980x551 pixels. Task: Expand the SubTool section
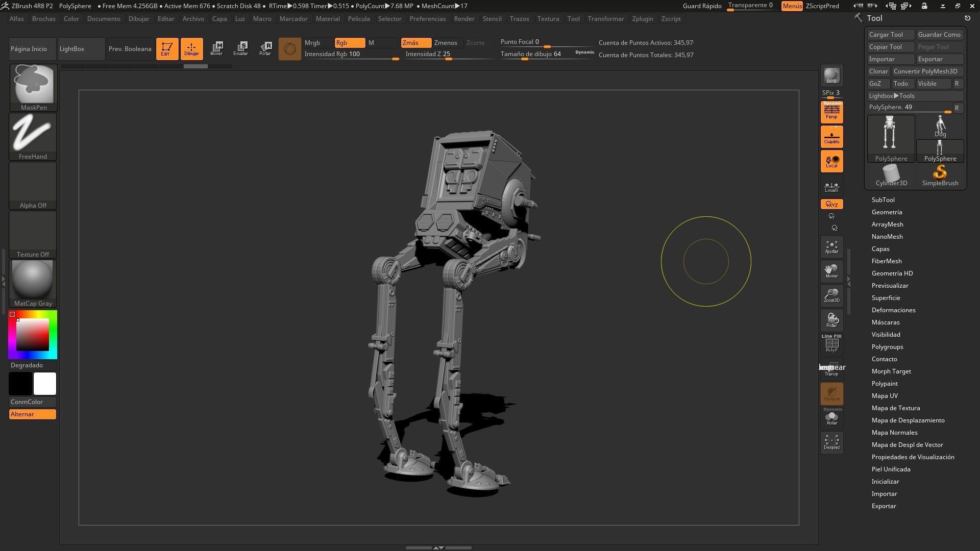pyautogui.click(x=883, y=200)
